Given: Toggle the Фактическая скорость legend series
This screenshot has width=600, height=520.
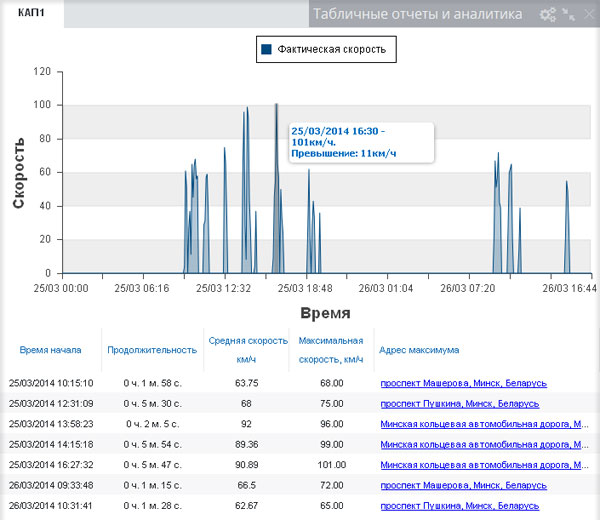Looking at the screenshot, I should pyautogui.click(x=330, y=48).
